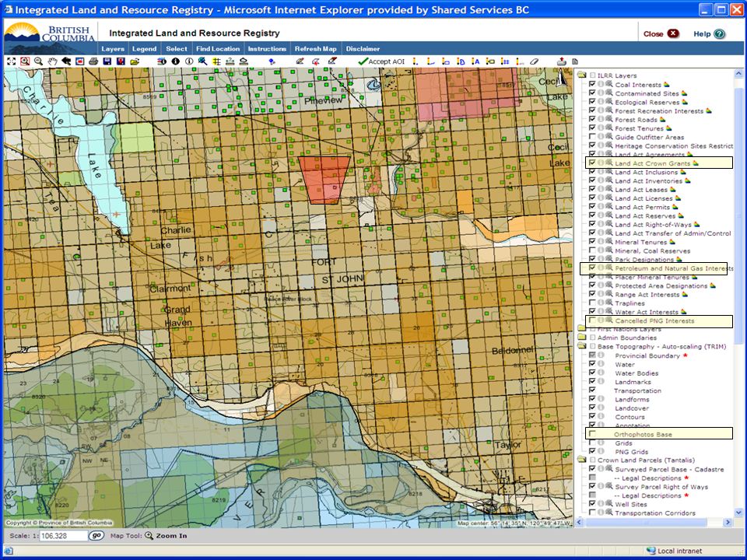Viewport: 747px width, 560px height.
Task: Expand the Admin Boundaries folder
Action: tap(582, 337)
